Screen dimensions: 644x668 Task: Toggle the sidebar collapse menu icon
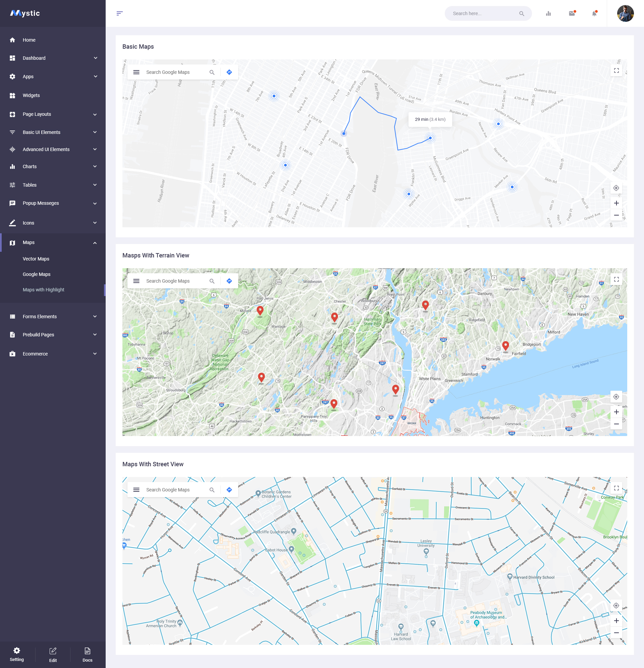[119, 14]
